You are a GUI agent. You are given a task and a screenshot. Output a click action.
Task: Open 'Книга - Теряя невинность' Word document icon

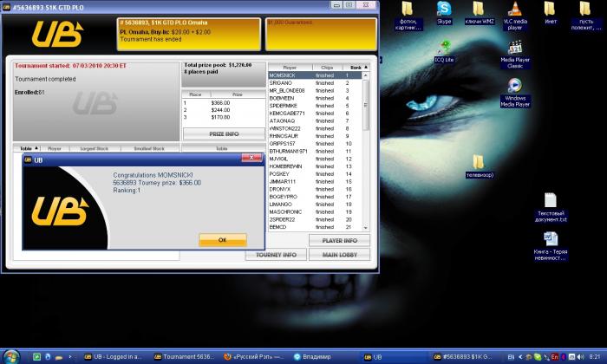click(551, 246)
